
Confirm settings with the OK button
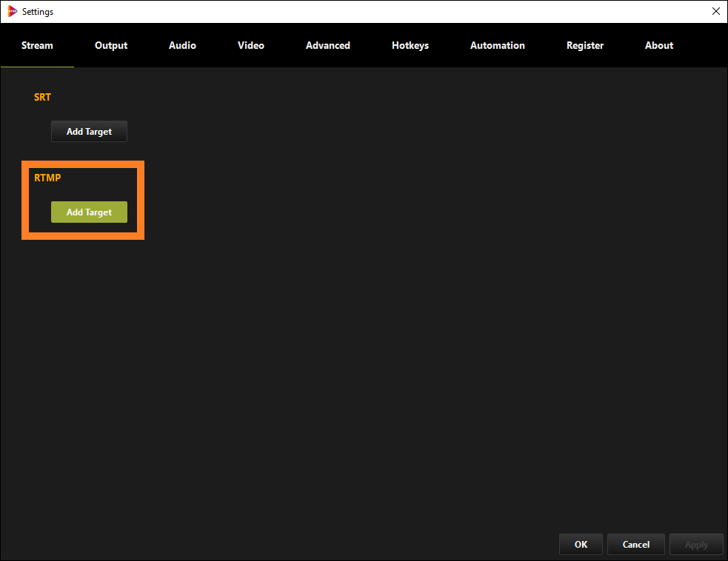[x=581, y=544]
